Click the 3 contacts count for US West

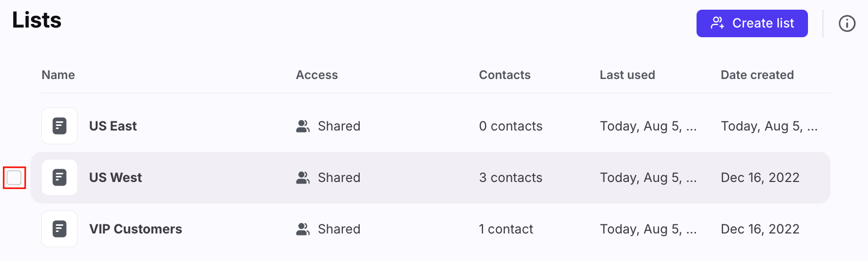point(511,177)
